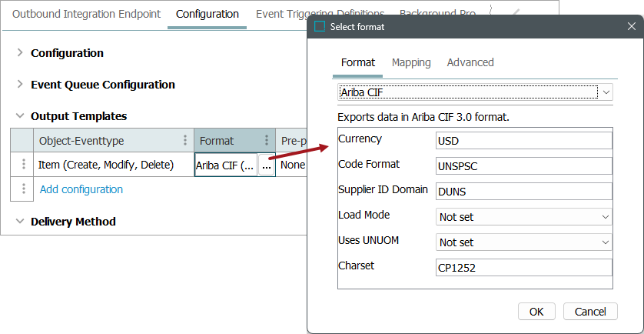This screenshot has width=644, height=334.
Task: Collapse the Output Templates section
Action: click(20, 116)
